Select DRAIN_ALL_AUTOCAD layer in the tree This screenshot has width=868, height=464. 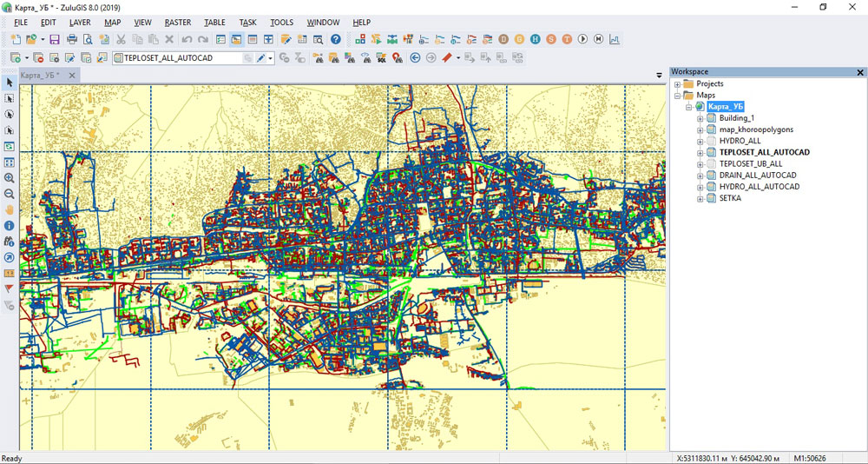[759, 176]
